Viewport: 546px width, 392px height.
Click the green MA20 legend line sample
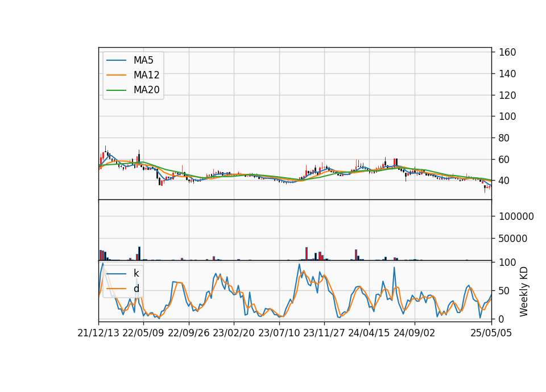(x=116, y=90)
